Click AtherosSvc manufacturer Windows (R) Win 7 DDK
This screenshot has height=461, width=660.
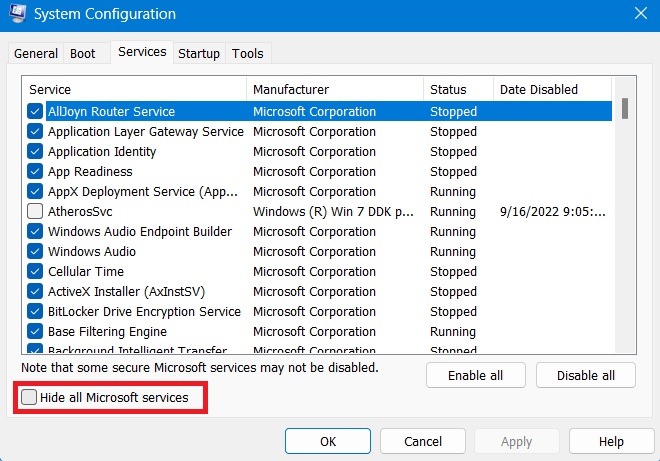click(x=333, y=212)
